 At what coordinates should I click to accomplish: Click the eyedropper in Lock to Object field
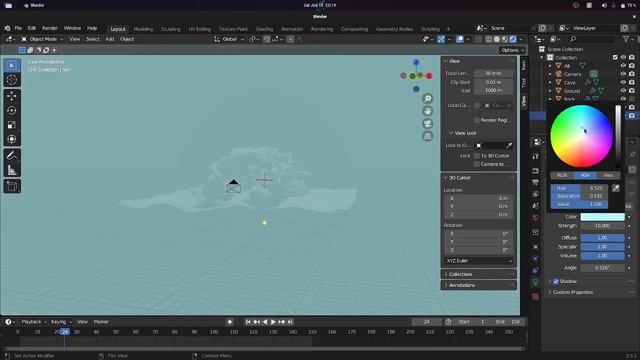tap(509, 145)
